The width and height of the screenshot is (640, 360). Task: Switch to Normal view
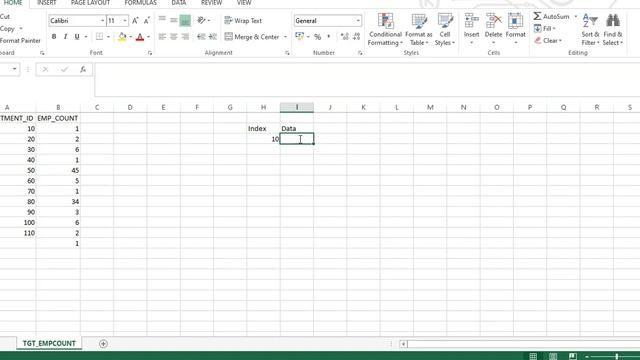tap(533, 356)
